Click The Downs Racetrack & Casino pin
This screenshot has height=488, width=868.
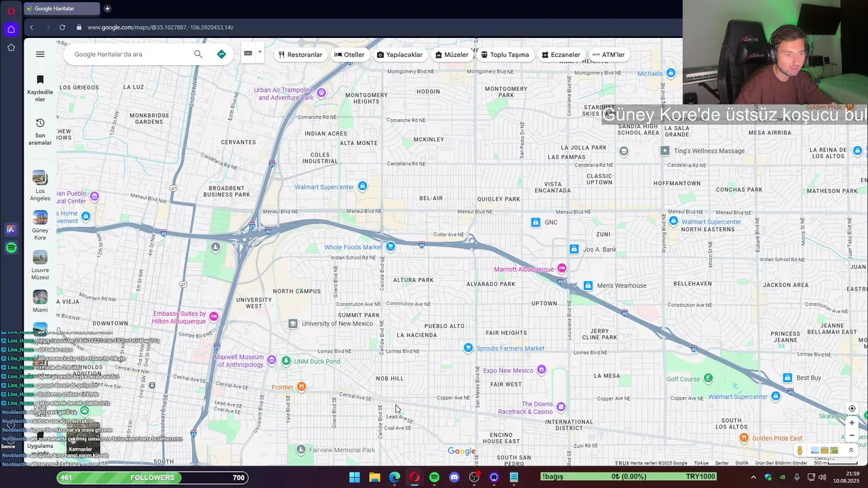(561, 407)
